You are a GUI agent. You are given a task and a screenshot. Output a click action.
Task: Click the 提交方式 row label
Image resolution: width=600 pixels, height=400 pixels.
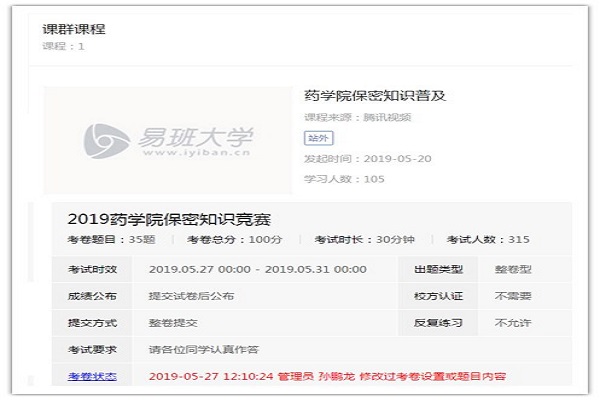92,323
